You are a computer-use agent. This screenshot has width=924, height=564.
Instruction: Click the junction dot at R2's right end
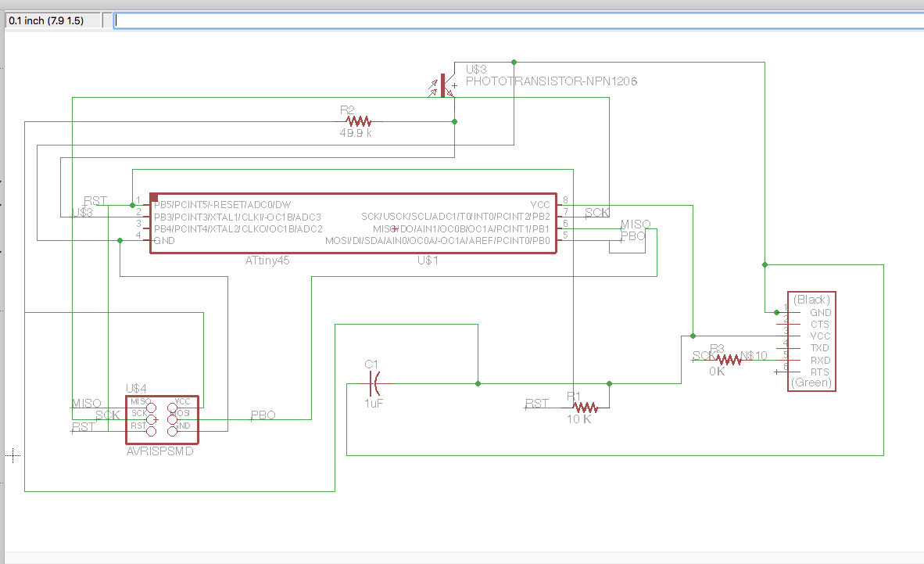point(454,121)
